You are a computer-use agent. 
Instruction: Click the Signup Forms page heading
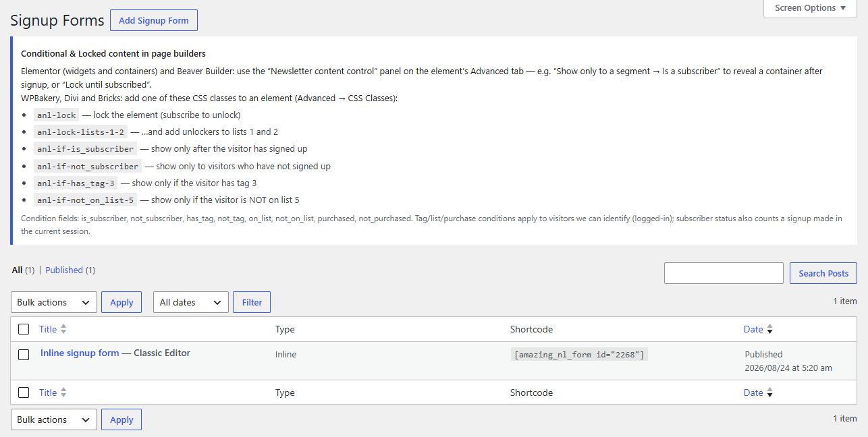(x=57, y=21)
